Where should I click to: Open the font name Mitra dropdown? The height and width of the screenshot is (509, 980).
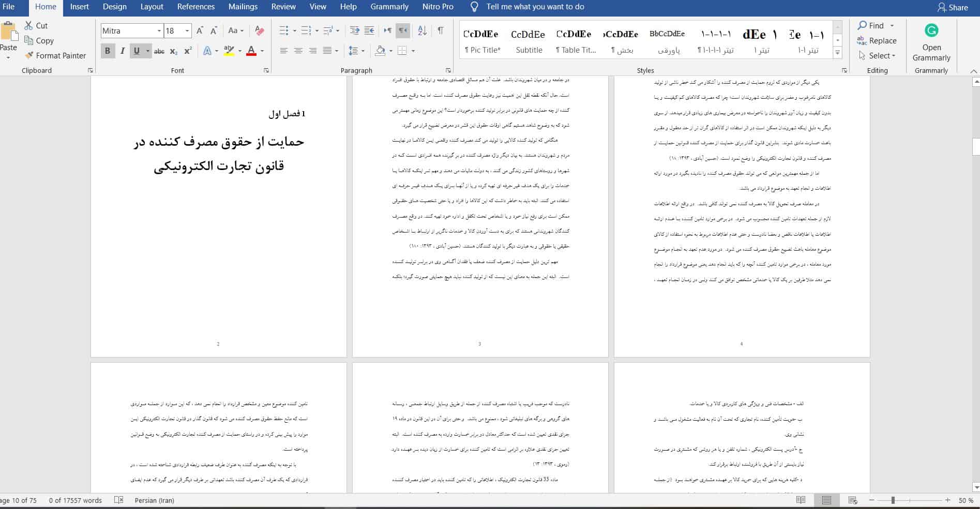click(159, 31)
